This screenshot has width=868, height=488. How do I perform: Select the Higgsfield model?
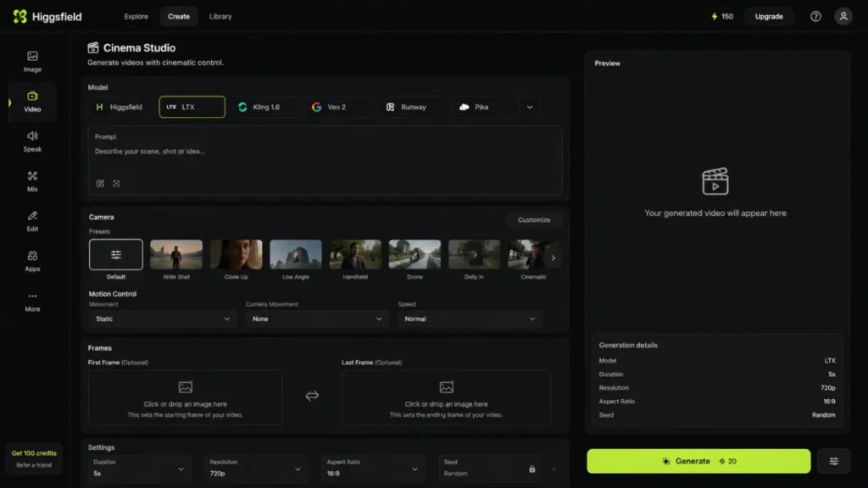click(120, 107)
